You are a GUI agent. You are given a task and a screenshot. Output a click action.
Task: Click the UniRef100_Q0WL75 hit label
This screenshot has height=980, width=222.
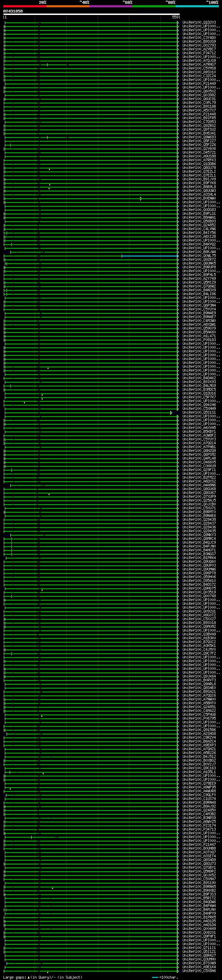199,256
